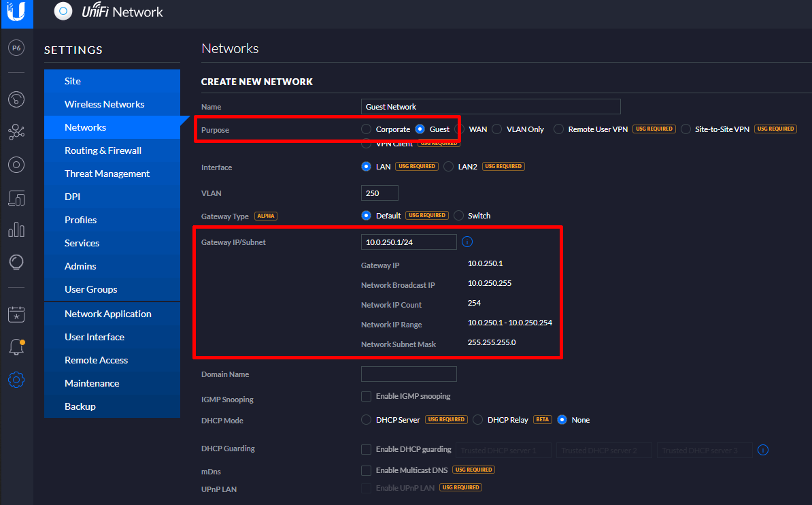Select the VLAN Only purpose option

pos(497,129)
